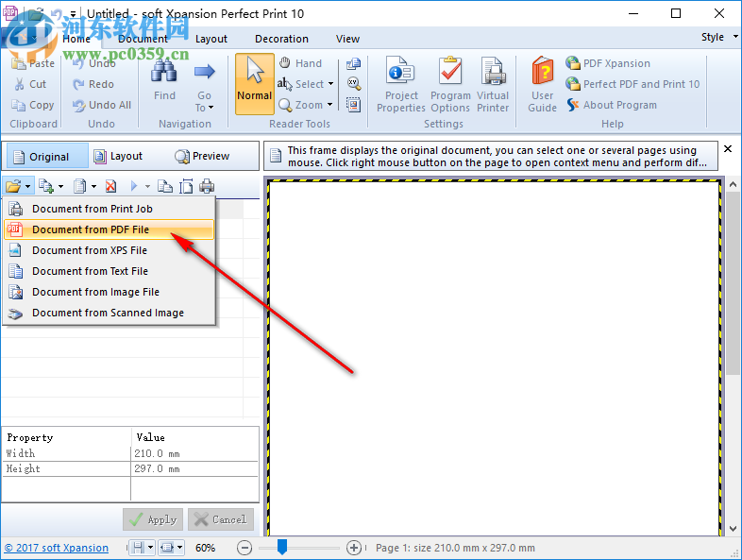Open the Decoration ribbon tab
742x560 pixels.
pyautogui.click(x=281, y=39)
